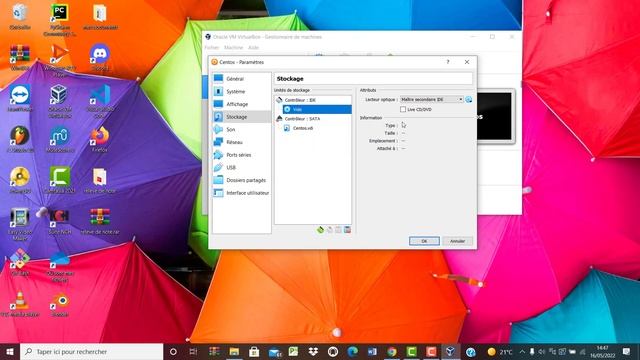Open the notification center icon

pos(627,352)
